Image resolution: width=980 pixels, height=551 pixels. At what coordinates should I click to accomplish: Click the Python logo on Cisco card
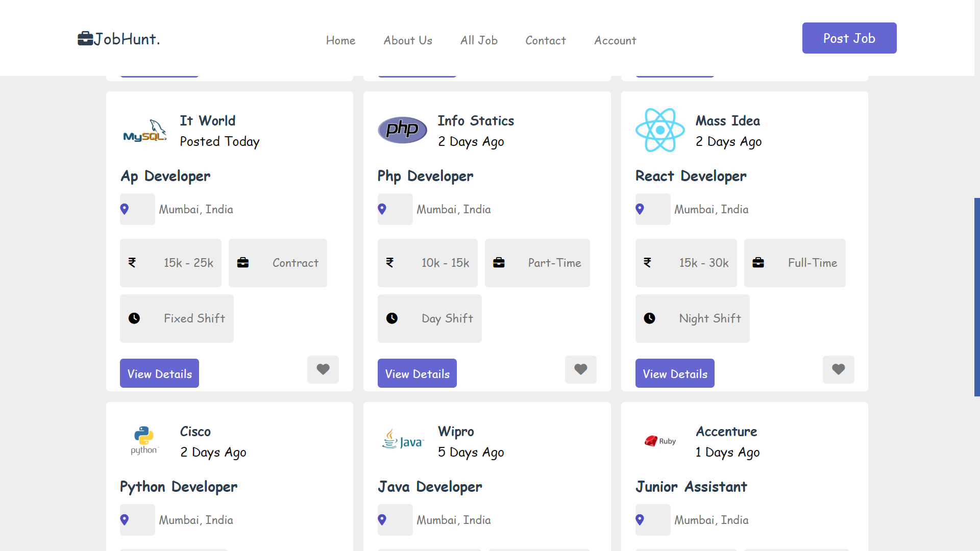[144, 441]
